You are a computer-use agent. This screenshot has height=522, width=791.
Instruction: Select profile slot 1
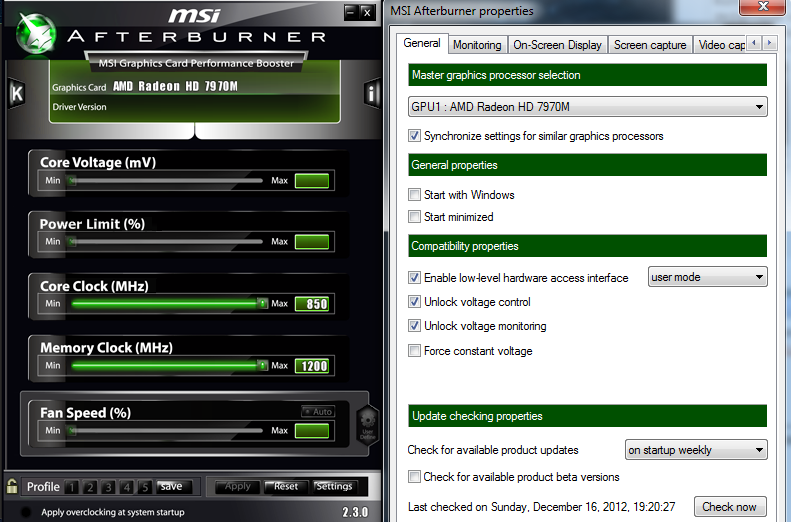pos(72,487)
